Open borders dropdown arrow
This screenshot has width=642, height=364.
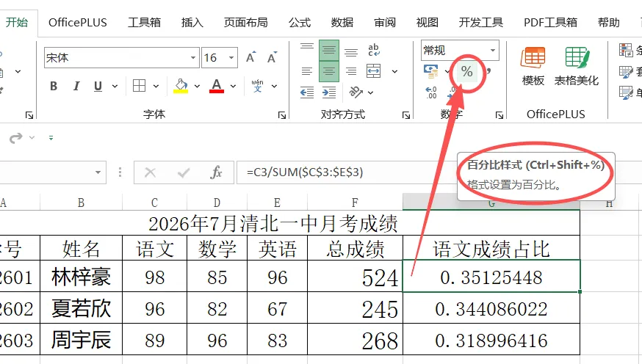pos(156,87)
